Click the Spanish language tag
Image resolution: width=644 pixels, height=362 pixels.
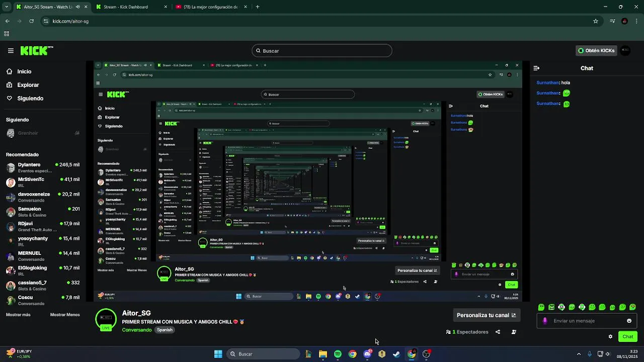pos(165,330)
